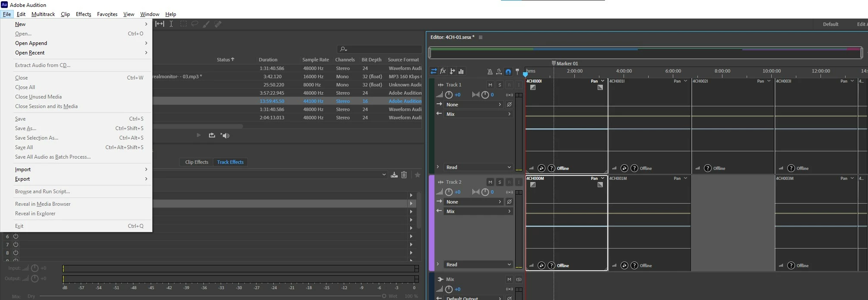Sort files by Duration column header
This screenshot has width=868, height=300.
tap(268, 60)
